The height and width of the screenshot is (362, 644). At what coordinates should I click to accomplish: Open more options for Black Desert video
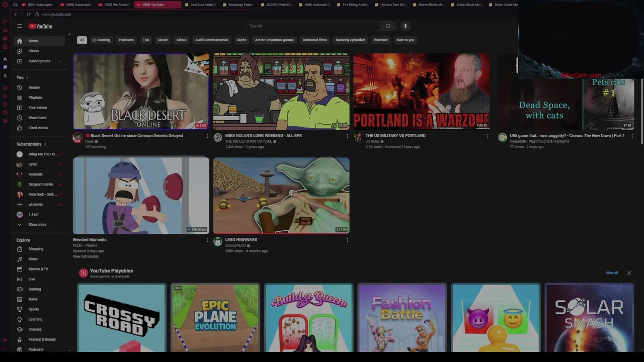[207, 136]
